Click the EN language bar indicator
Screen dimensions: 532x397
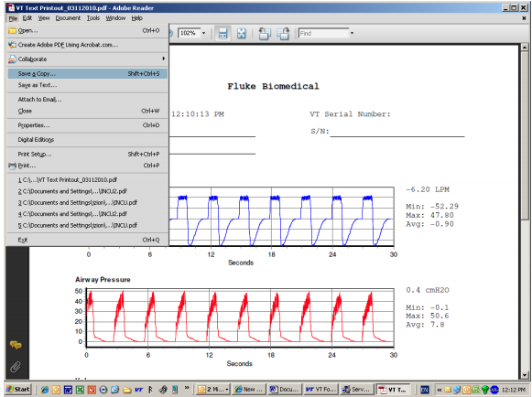pyautogui.click(x=425, y=390)
